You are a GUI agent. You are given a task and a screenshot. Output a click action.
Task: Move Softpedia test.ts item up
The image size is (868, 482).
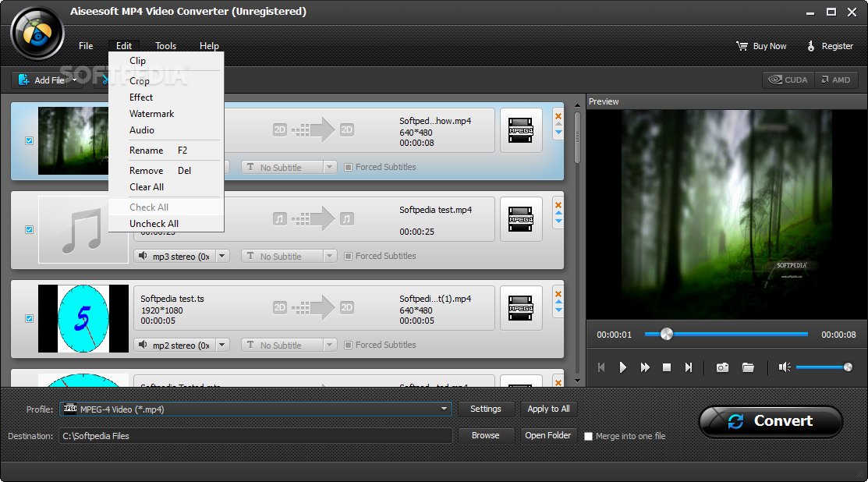click(x=558, y=302)
